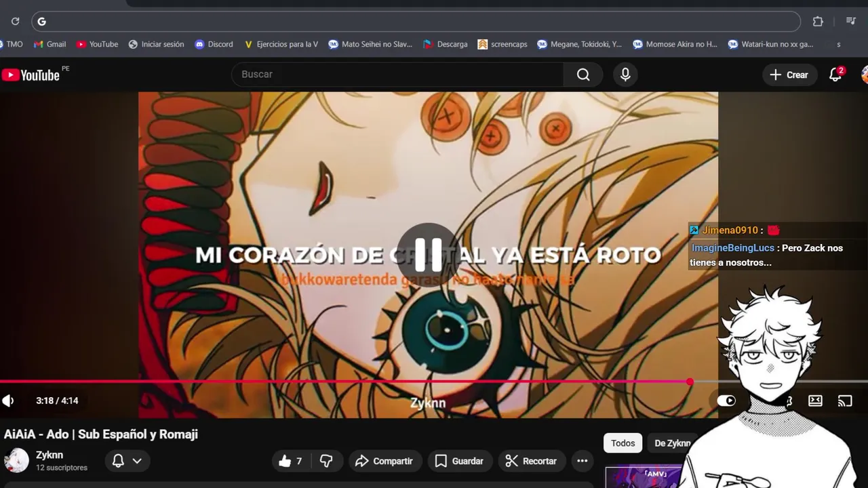Reload the page with the refresh icon

[x=16, y=22]
